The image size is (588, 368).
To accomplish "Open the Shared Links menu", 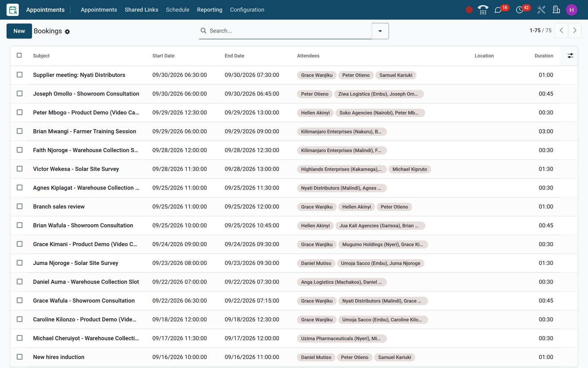I will 141,10.
